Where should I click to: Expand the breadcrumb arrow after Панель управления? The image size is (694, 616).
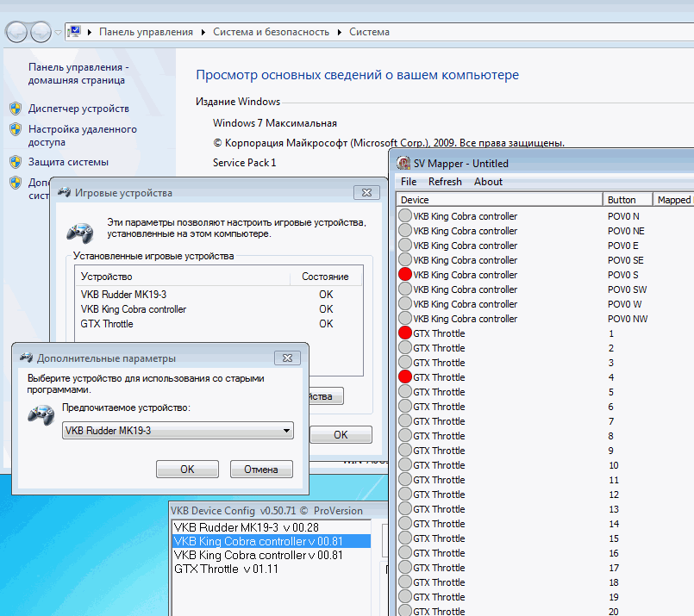(x=203, y=32)
